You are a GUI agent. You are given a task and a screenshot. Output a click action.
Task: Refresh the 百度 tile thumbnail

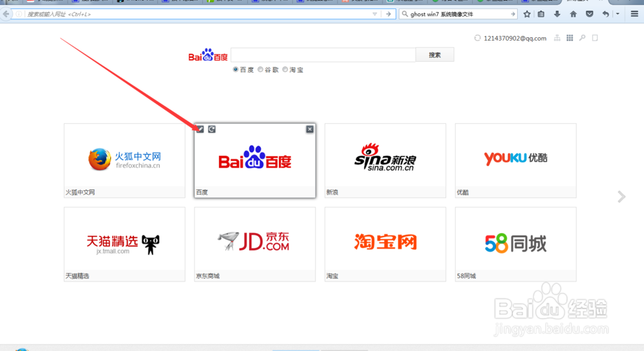point(211,129)
